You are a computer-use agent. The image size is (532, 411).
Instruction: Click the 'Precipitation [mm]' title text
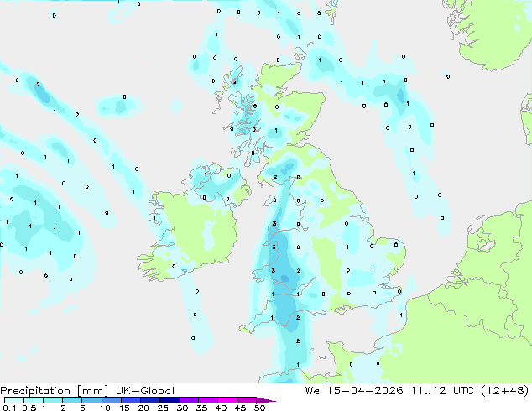click(x=55, y=390)
